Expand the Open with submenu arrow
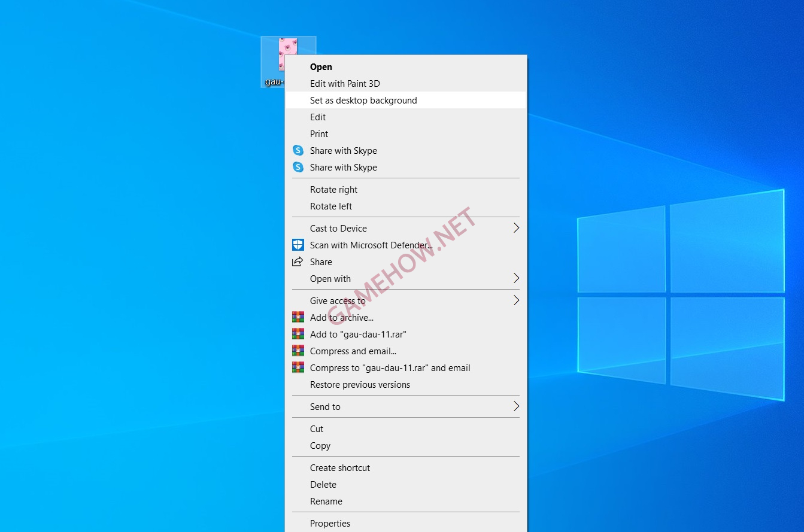Screen dimensions: 804x532 point(515,278)
